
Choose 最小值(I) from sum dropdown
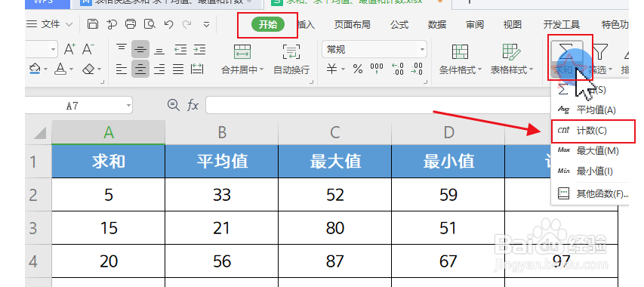point(590,171)
